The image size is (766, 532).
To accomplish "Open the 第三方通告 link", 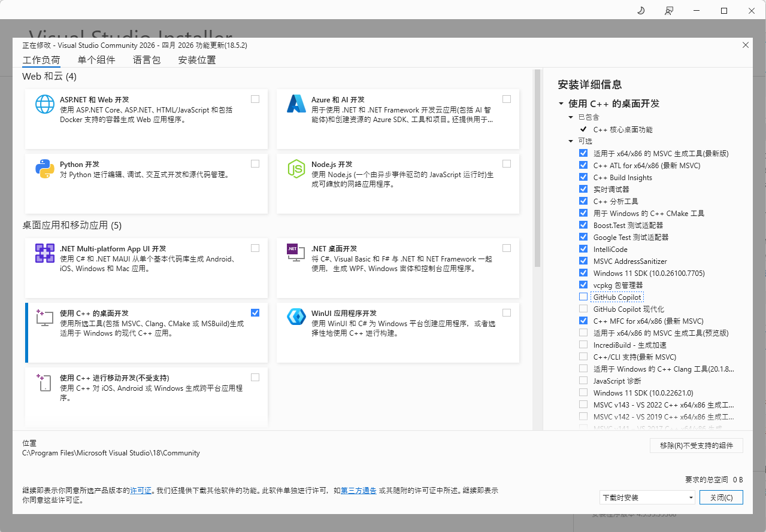I will [359, 490].
